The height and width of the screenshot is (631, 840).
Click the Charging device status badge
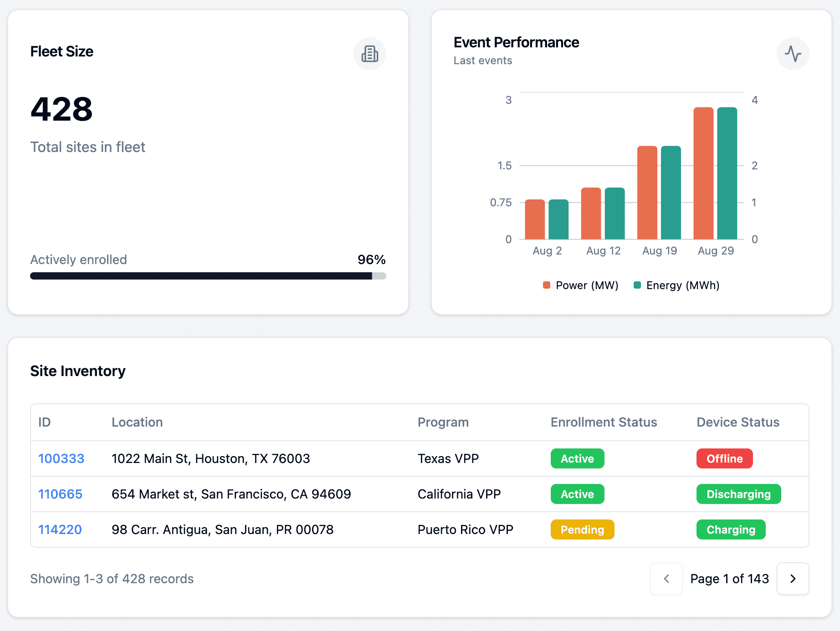(731, 529)
